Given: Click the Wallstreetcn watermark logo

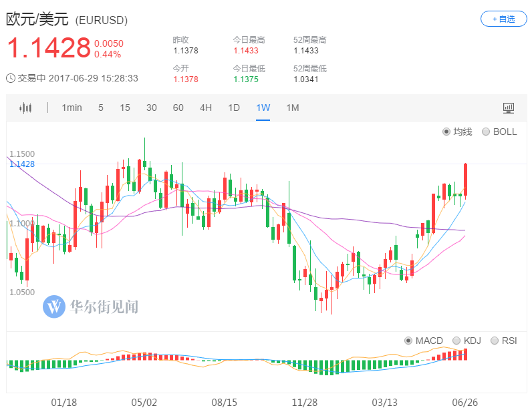Looking at the screenshot, I should coord(90,306).
